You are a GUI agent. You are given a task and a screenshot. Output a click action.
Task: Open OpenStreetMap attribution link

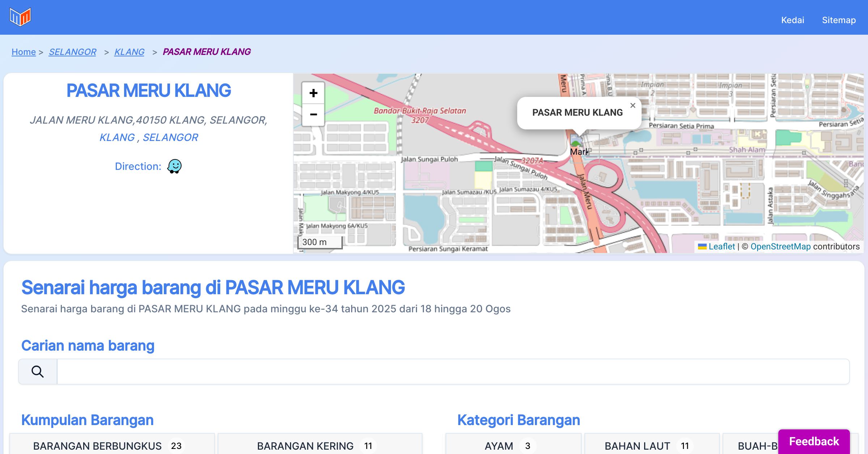pos(780,247)
